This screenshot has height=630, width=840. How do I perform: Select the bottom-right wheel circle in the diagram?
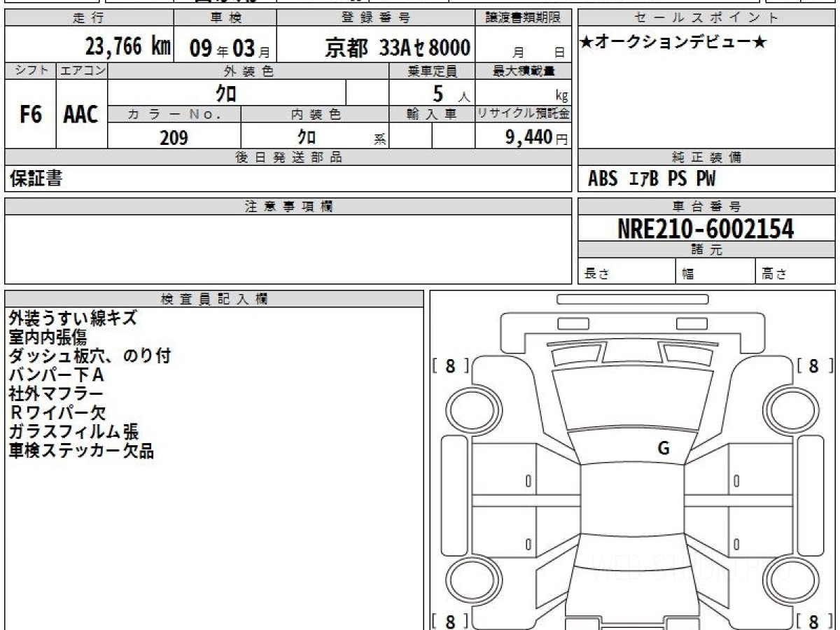[x=790, y=580]
